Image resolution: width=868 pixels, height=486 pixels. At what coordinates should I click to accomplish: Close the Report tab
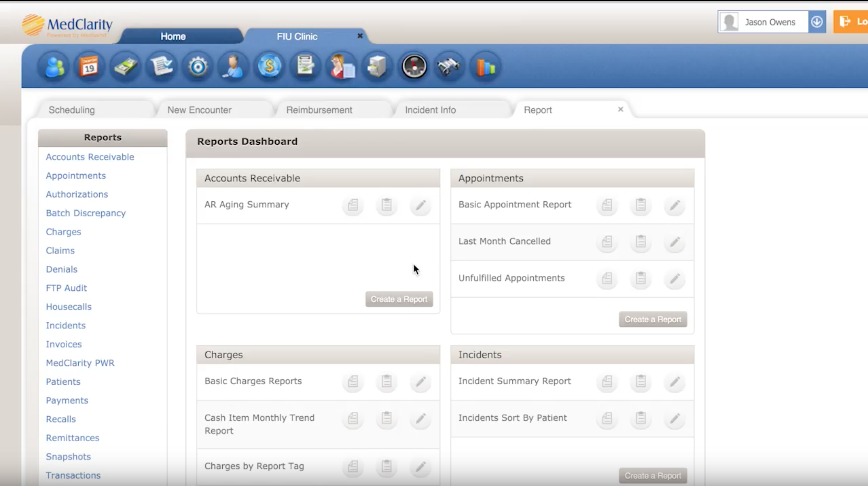(x=620, y=109)
